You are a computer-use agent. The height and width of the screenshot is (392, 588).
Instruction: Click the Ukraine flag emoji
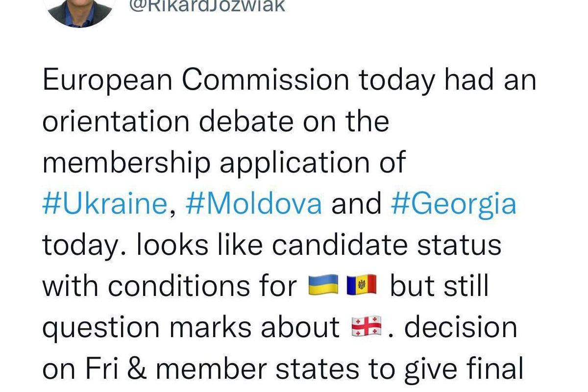(324, 285)
